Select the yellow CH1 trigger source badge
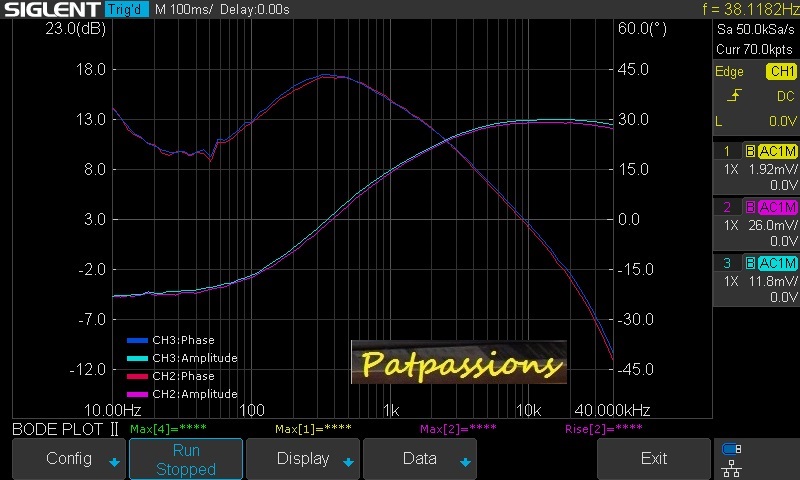 [x=781, y=72]
